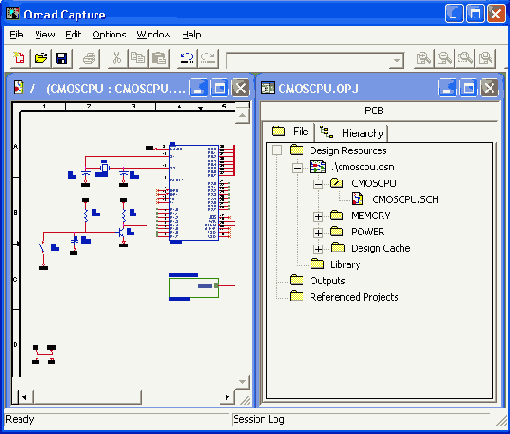The height and width of the screenshot is (434, 510).
Task: Open the View menu
Action: click(45, 35)
